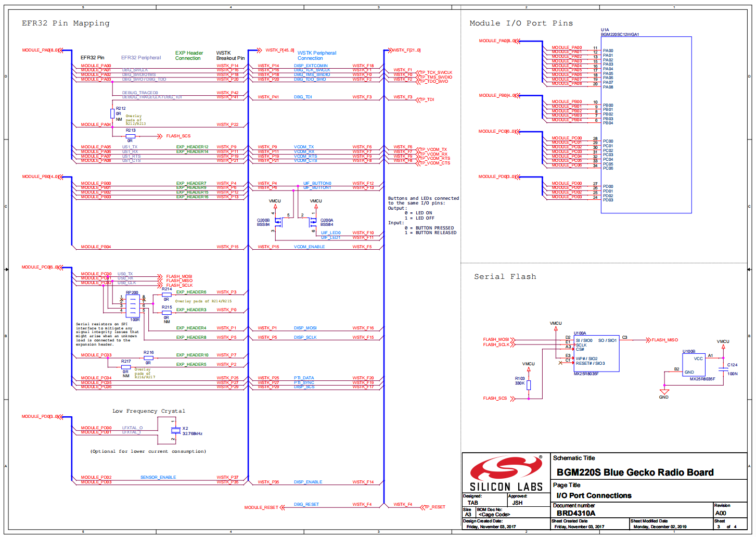Image resolution: width=756 pixels, height=537 pixels.
Task: Select the U1A BGM220SC12WGA1 module block
Action: [x=646, y=125]
